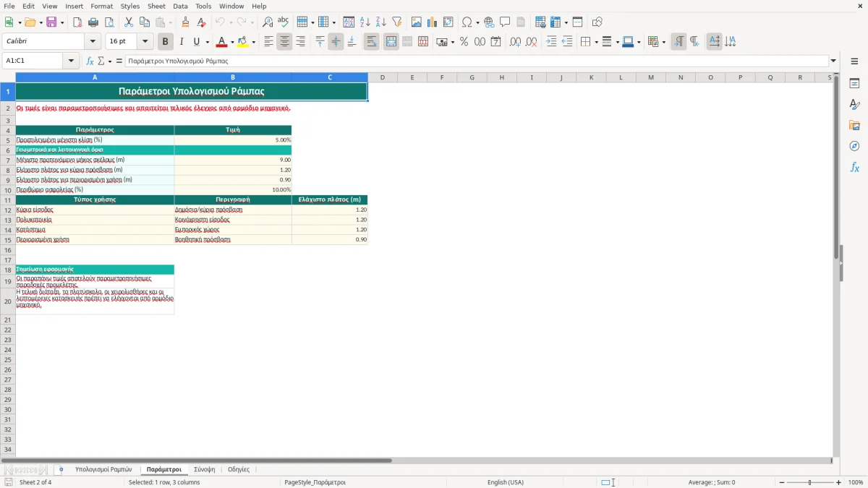The height and width of the screenshot is (488, 868).
Task: Click into the formula input line
Action: 477,61
